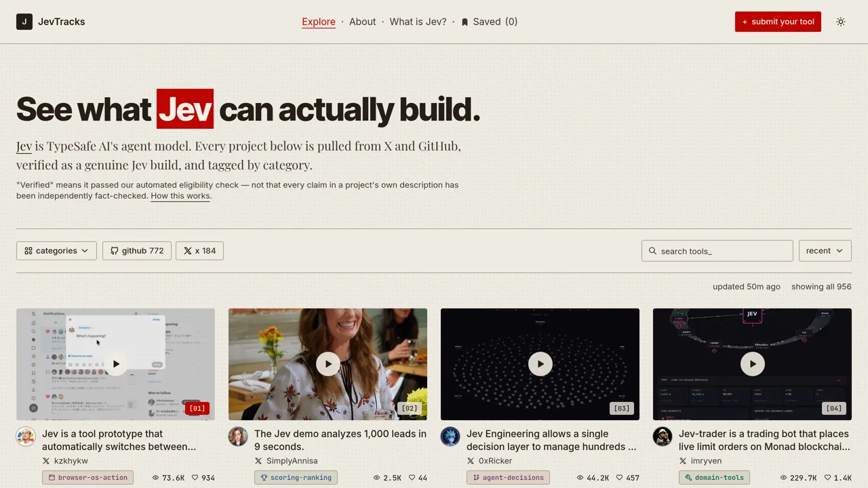Click the [02] badge on second thumbnail

tap(410, 408)
